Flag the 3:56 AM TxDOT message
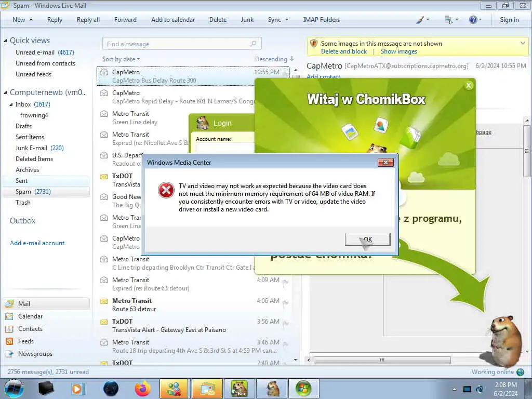The height and width of the screenshot is (399, 532). [285, 323]
